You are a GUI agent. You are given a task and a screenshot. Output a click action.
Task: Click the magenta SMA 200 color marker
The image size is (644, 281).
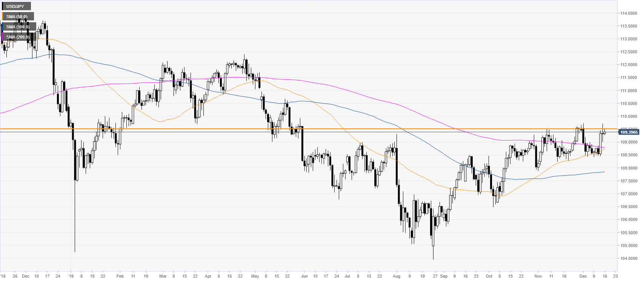[x=3, y=37]
